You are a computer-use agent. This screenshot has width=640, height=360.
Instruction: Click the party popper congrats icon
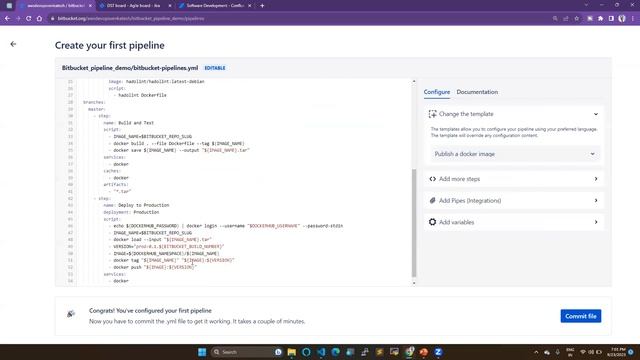71,313
